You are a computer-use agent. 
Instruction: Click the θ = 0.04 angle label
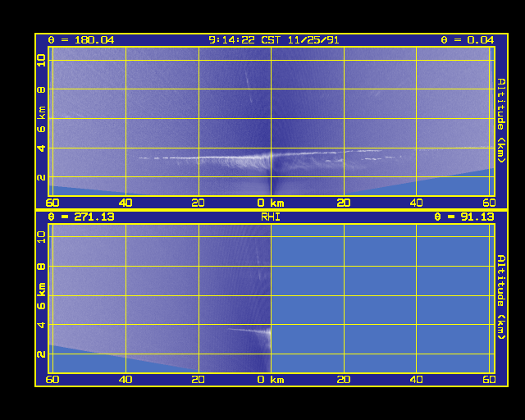tap(467, 40)
